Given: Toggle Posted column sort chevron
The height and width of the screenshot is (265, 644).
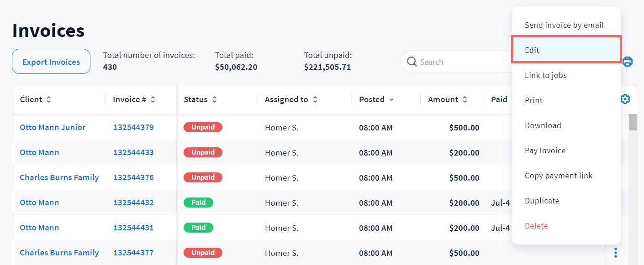Looking at the screenshot, I should pos(391,99).
